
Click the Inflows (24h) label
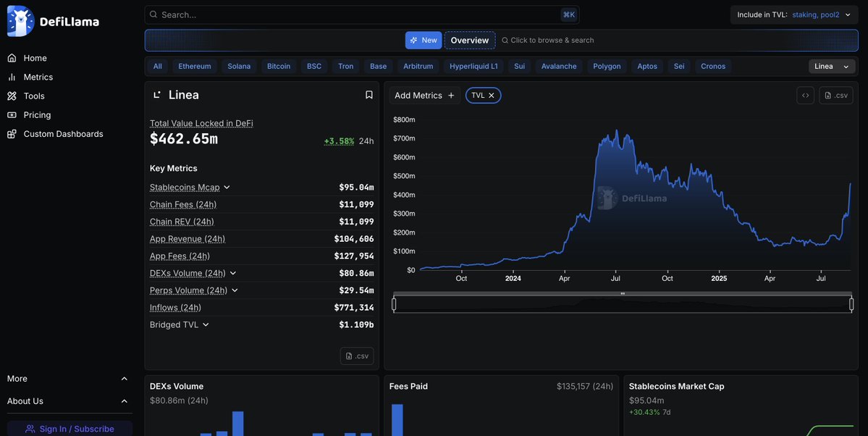point(175,308)
